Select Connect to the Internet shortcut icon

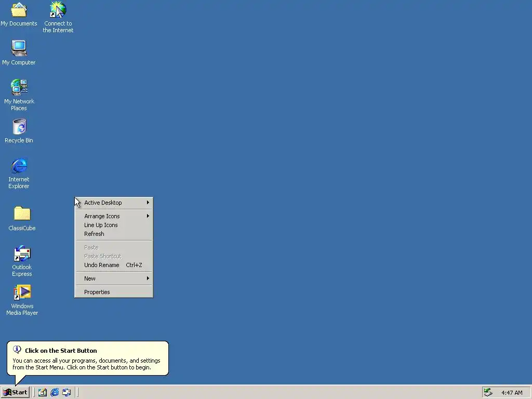[x=58, y=9]
